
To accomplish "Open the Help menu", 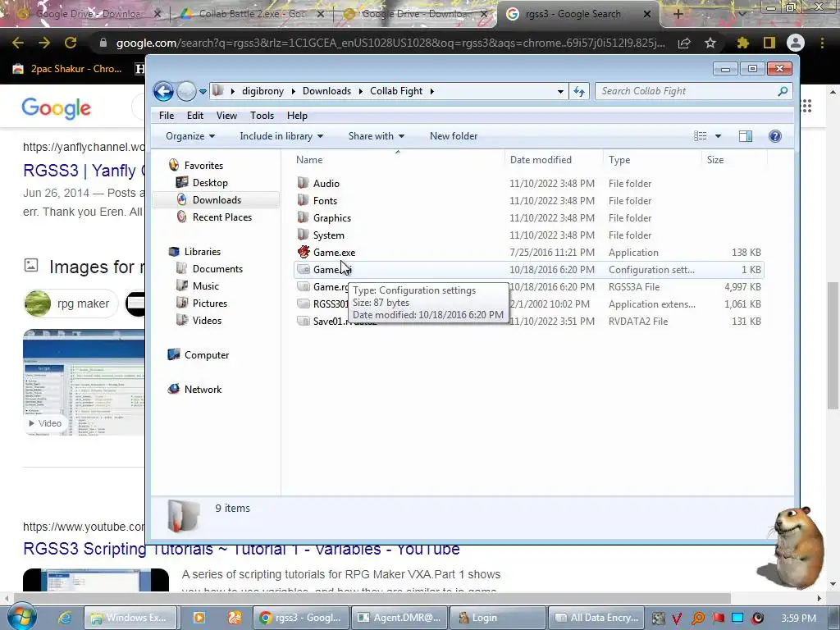I will (297, 116).
